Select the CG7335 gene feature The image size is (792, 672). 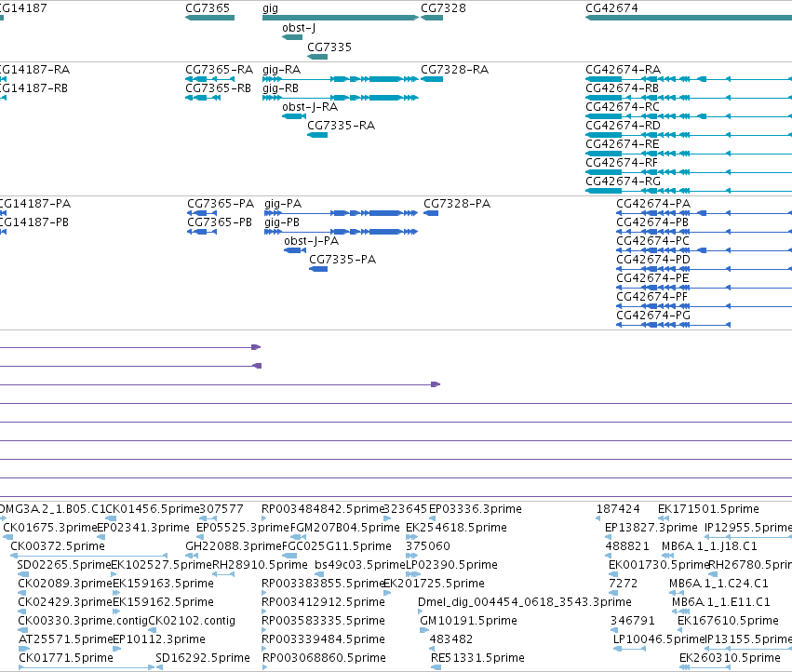click(317, 56)
